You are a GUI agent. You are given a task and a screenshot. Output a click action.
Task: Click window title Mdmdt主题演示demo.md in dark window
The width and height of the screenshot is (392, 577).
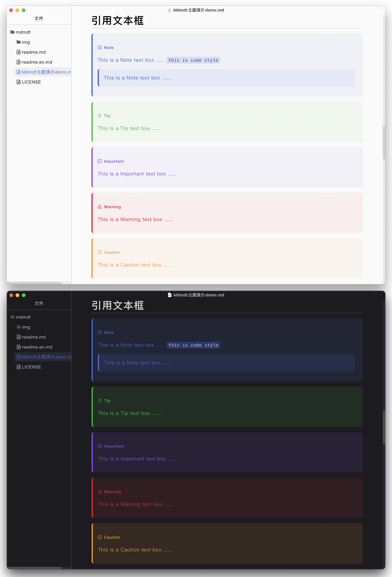tap(199, 295)
